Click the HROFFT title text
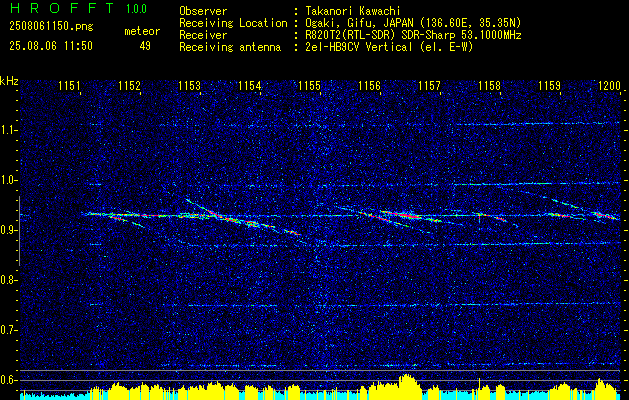 point(63,8)
